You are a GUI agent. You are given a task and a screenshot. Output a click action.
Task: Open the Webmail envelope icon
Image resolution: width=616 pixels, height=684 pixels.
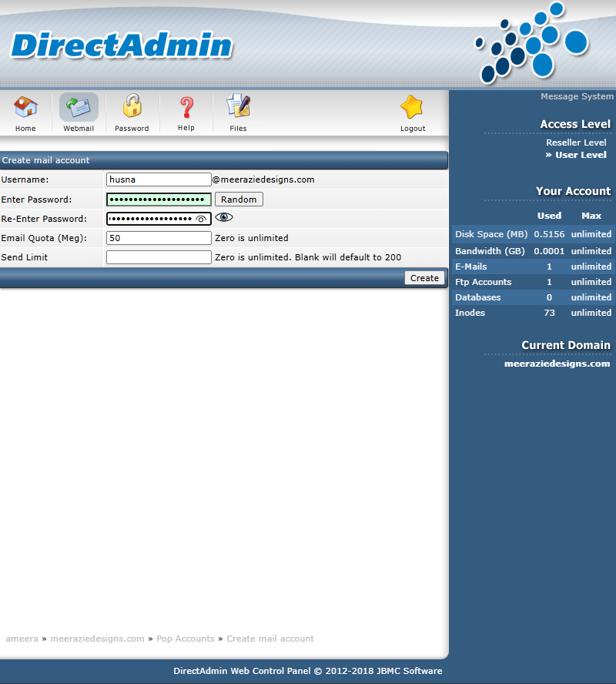(79, 107)
